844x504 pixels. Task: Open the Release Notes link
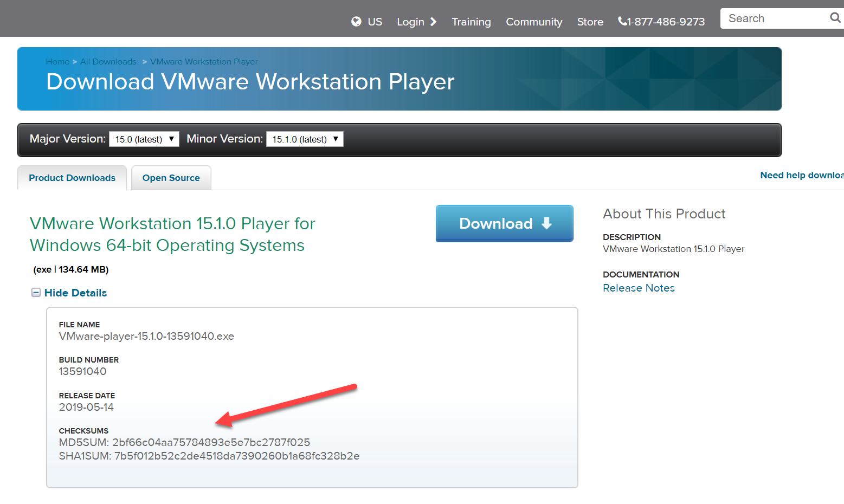639,288
